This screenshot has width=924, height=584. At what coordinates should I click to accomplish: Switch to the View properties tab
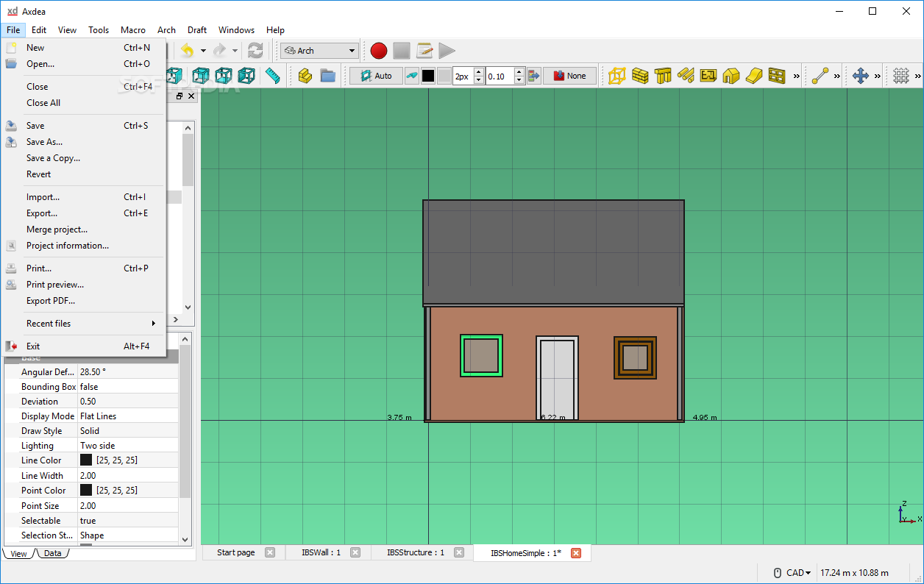pos(18,553)
